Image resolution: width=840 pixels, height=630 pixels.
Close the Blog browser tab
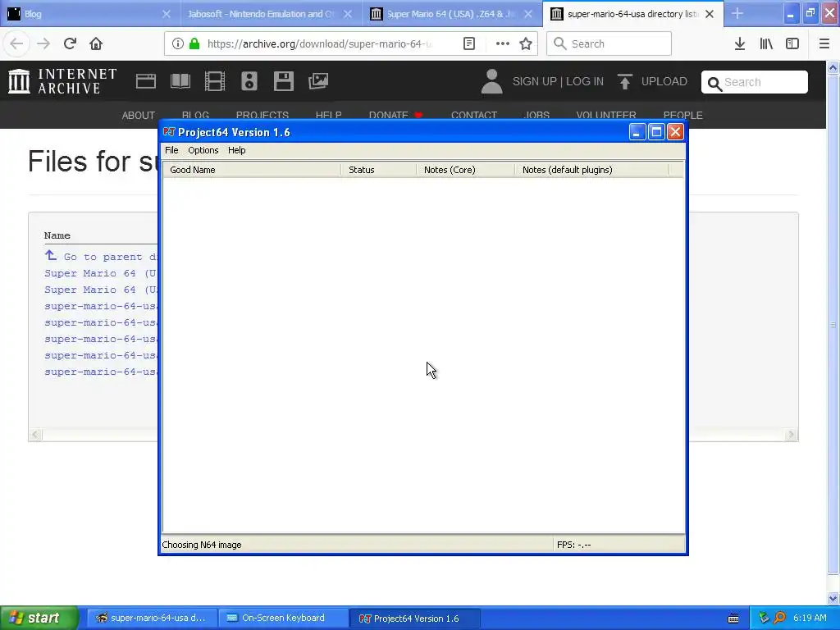pos(167,14)
